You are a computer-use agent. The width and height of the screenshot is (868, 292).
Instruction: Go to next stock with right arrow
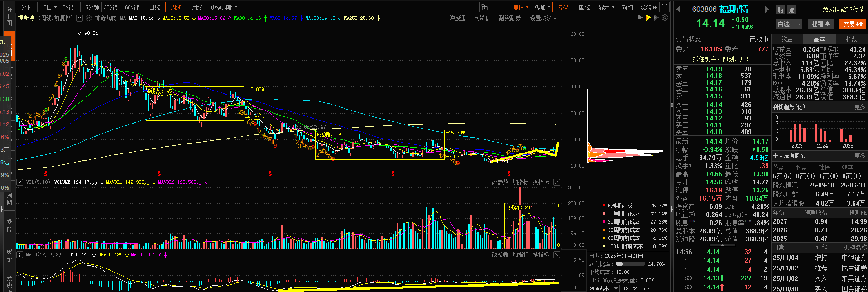pyautogui.click(x=767, y=10)
